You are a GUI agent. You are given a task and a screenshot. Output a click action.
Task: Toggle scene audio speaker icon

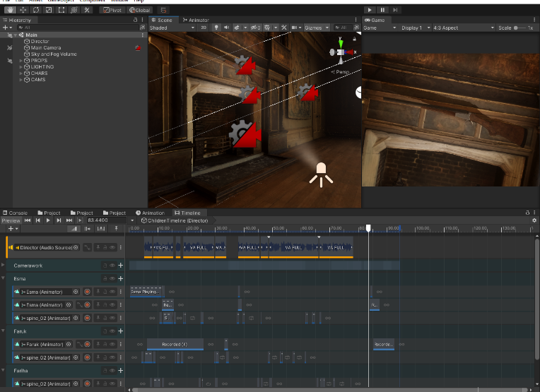coord(226,28)
